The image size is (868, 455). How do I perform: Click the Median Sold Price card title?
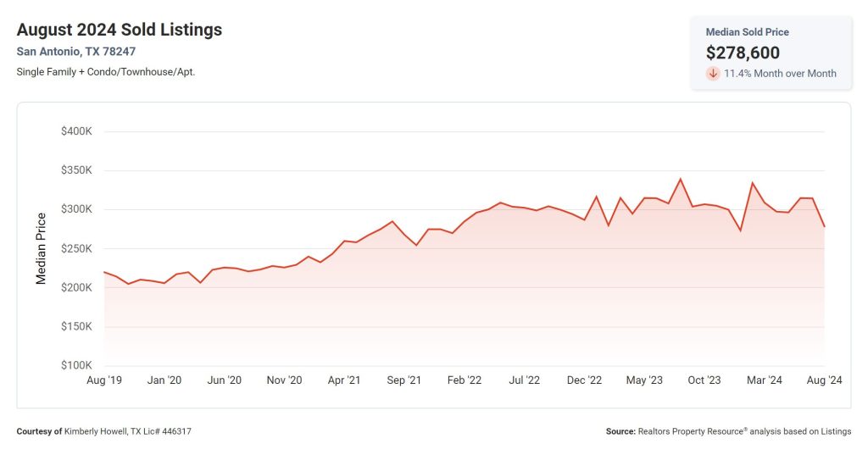pos(748,31)
